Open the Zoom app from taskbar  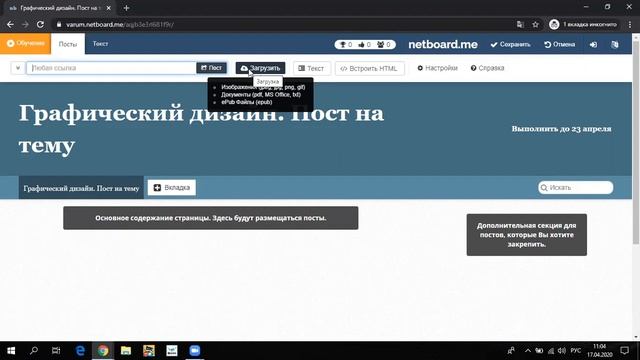pyautogui.click(x=195, y=351)
